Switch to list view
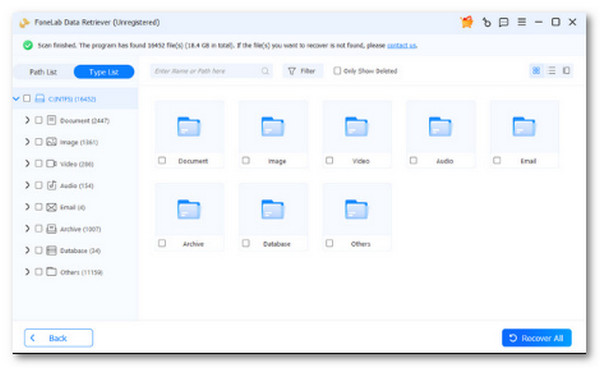600x368 pixels. point(551,70)
